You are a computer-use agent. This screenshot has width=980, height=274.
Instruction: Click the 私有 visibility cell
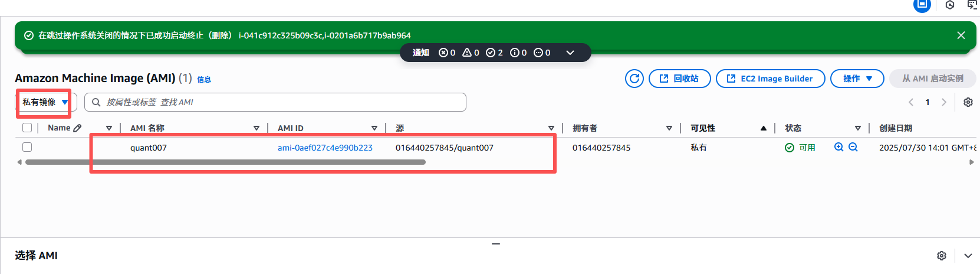pos(699,148)
